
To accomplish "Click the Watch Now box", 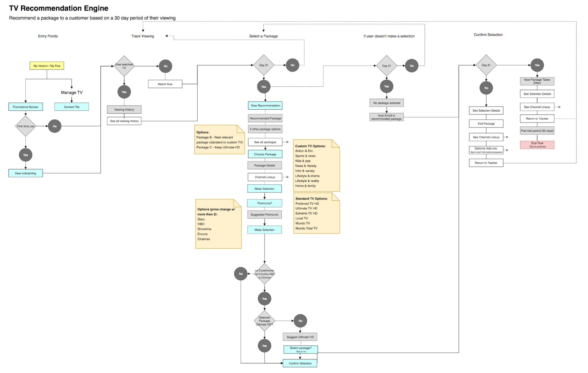I will pos(165,84).
